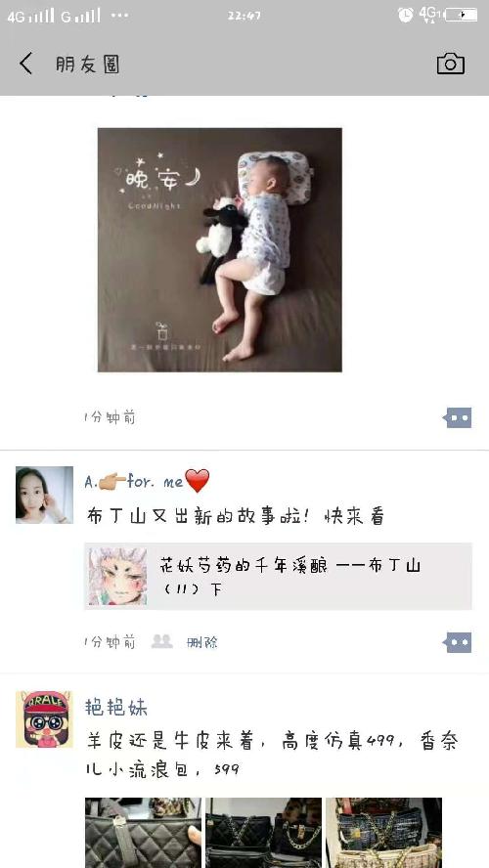Open comment menu beside baby photo post
The width and height of the screenshot is (489, 868).
(458, 418)
